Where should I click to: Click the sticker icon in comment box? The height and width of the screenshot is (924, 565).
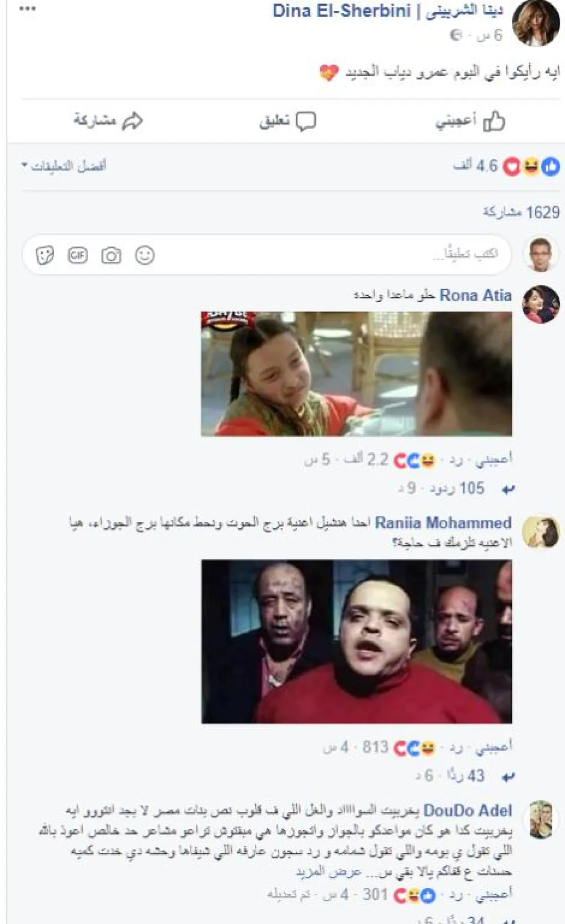click(45, 255)
